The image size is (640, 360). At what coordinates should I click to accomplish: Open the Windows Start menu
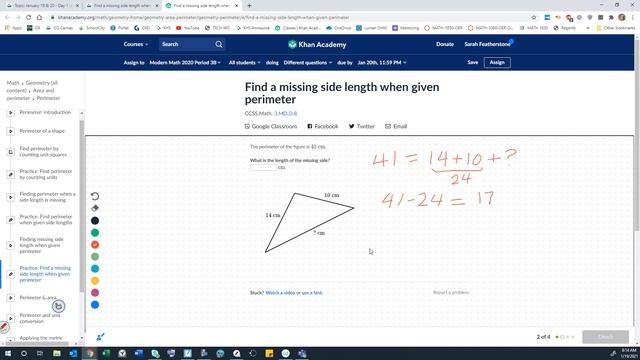click(7, 353)
